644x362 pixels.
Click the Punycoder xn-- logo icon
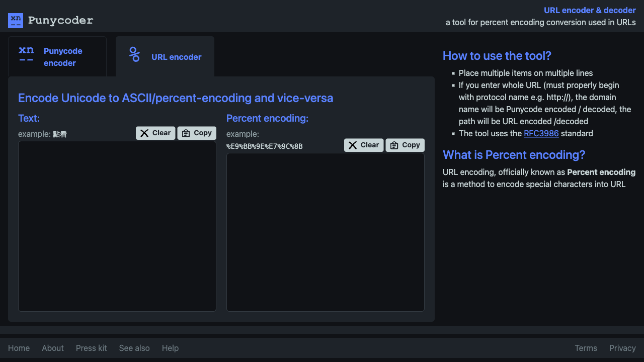(x=16, y=21)
